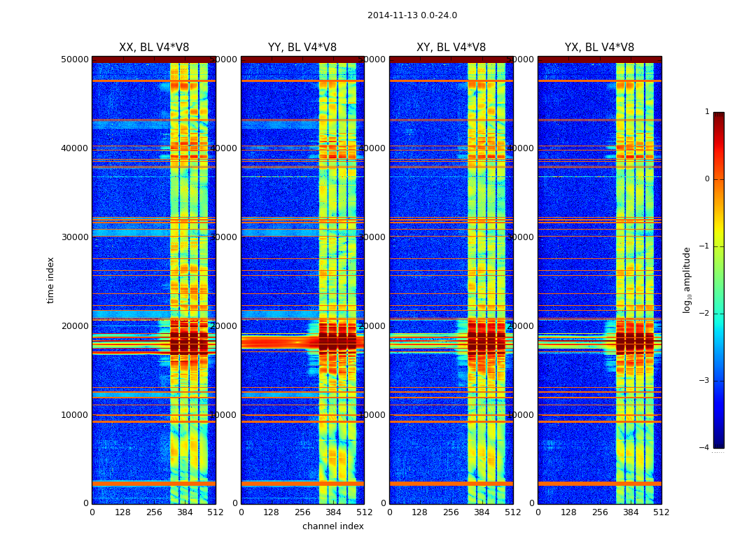
Task: Click the time index y-axis label
Action: (50, 280)
